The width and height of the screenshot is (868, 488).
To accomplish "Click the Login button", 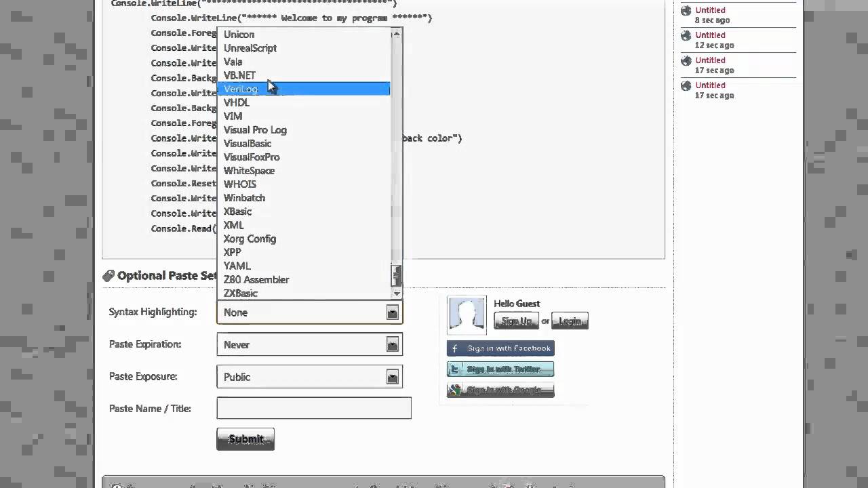I will click(x=570, y=321).
